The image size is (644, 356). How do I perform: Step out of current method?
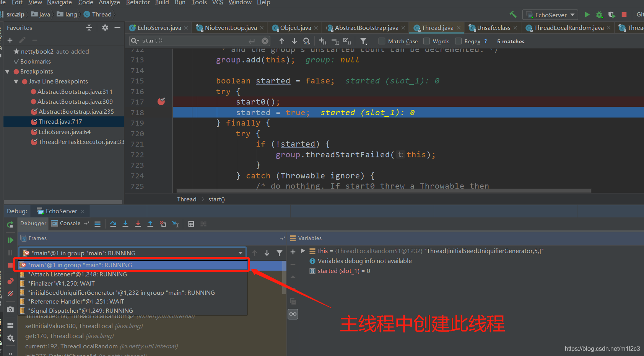150,224
